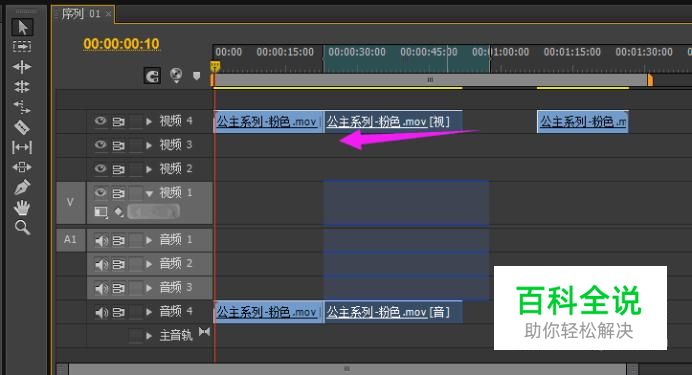This screenshot has width=692, height=375.
Task: Select the 公主系列-粉色.mov [音] audio clip
Action: click(x=393, y=312)
